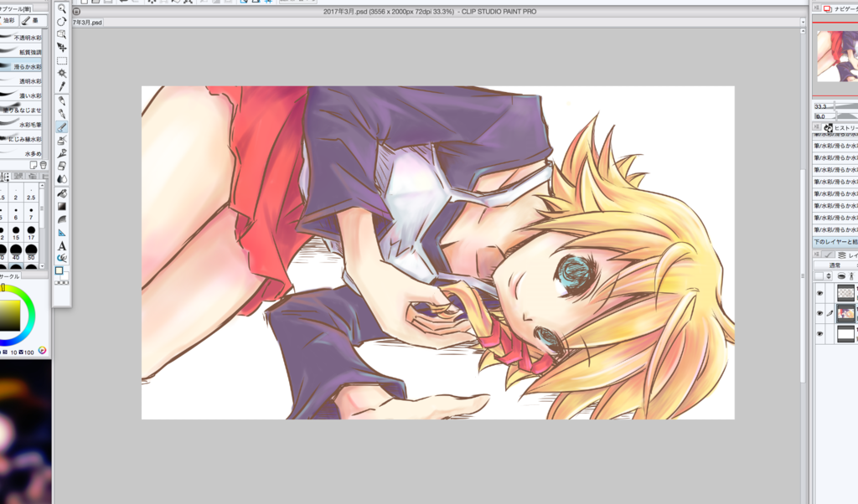The image size is (858, 504).
Task: Hide the top layer with eye icon
Action: (819, 294)
